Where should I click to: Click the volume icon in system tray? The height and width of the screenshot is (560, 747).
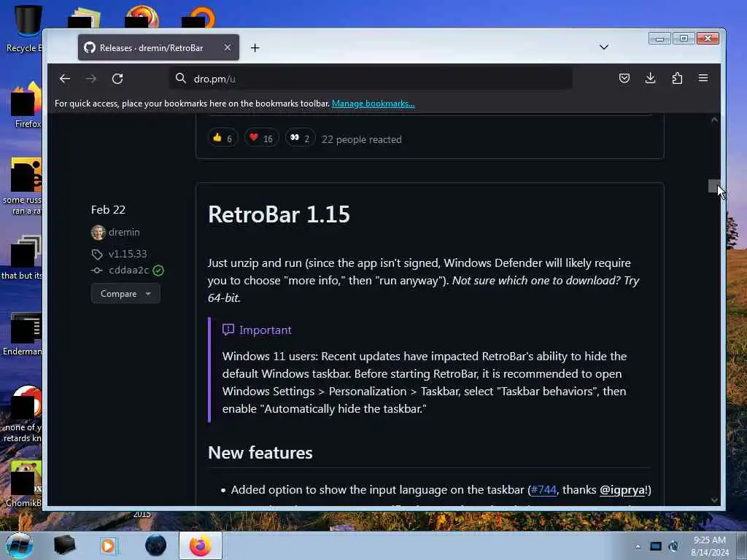pyautogui.click(x=673, y=546)
